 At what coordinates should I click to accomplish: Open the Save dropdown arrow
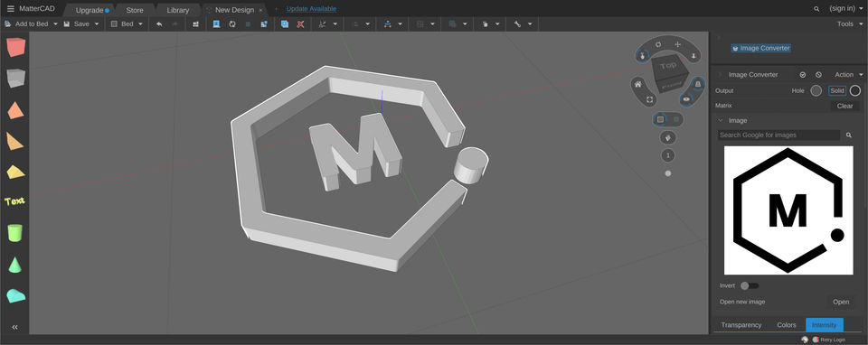tap(97, 24)
